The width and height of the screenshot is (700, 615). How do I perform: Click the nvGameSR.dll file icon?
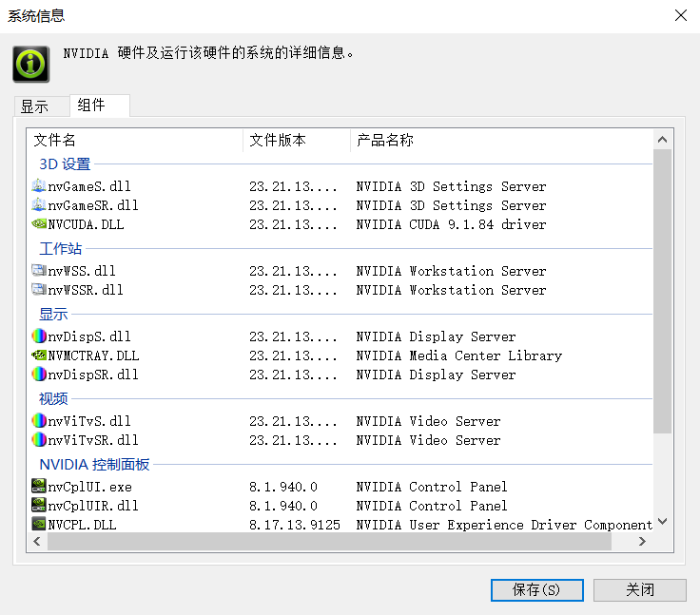pos(39,205)
